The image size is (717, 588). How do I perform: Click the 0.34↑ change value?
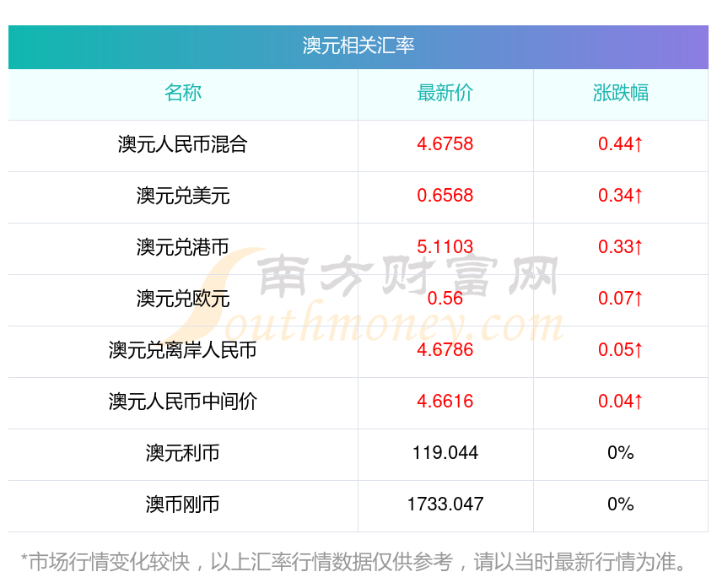(621, 196)
